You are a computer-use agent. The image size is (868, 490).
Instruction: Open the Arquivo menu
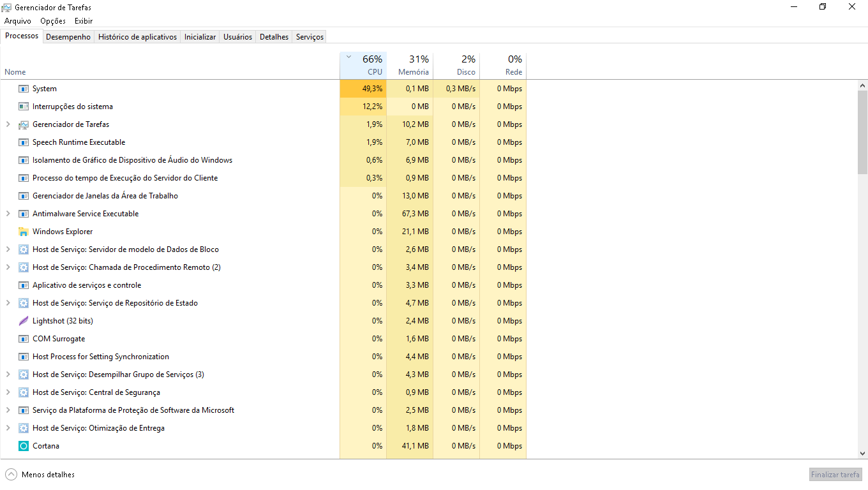(x=18, y=21)
